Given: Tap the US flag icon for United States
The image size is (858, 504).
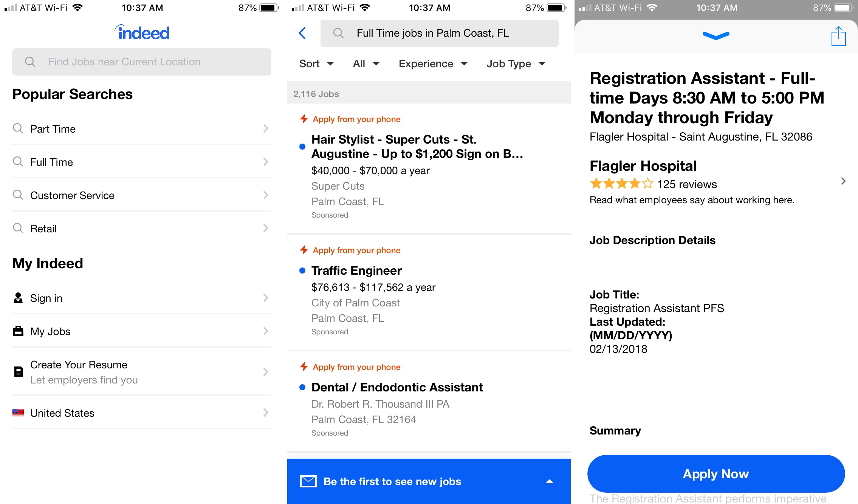Looking at the screenshot, I should tap(18, 412).
